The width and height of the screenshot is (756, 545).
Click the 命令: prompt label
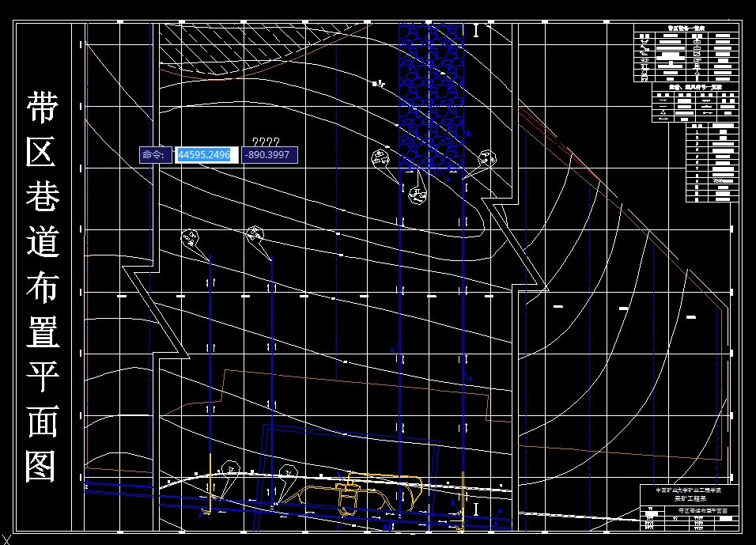156,155
